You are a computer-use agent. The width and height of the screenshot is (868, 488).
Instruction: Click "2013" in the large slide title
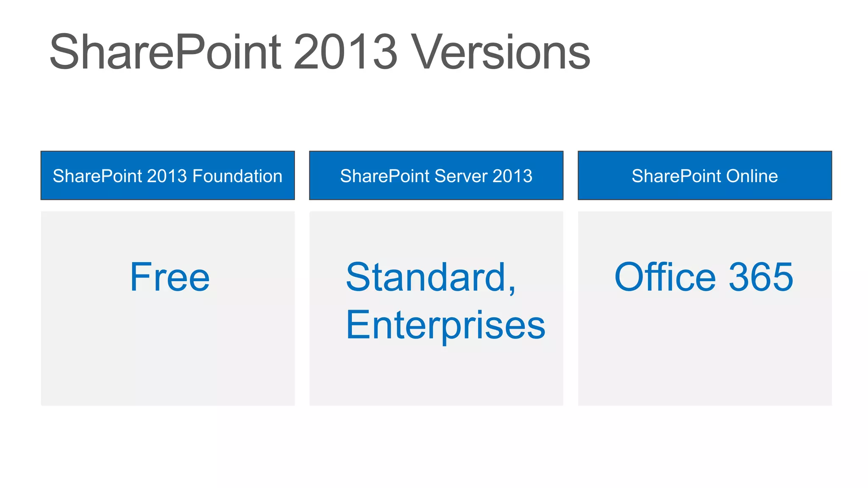point(345,53)
